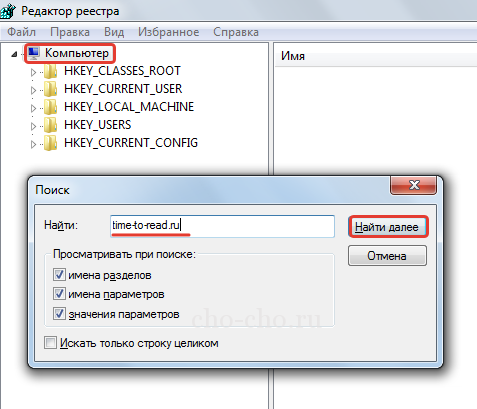Image resolution: width=477 pixels, height=409 pixels.
Task: Click the HKEY_CURRENT_CONFIG folder icon
Action: (50, 143)
